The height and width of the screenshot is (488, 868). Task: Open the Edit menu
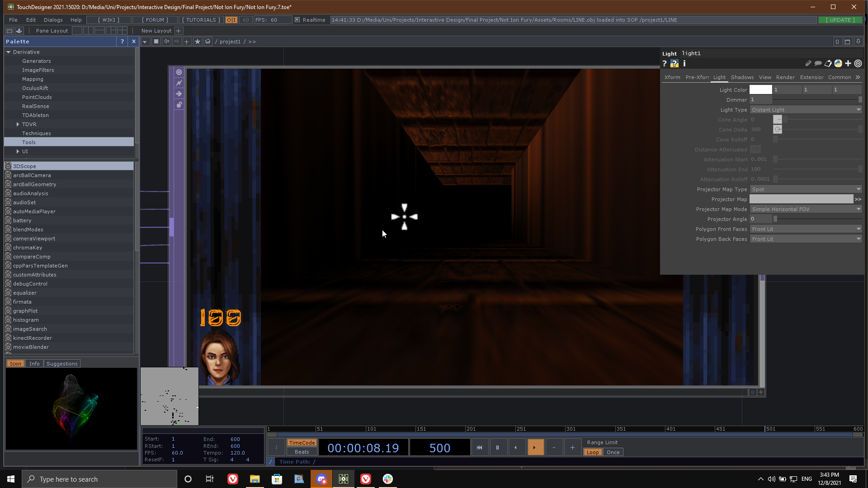(x=31, y=20)
